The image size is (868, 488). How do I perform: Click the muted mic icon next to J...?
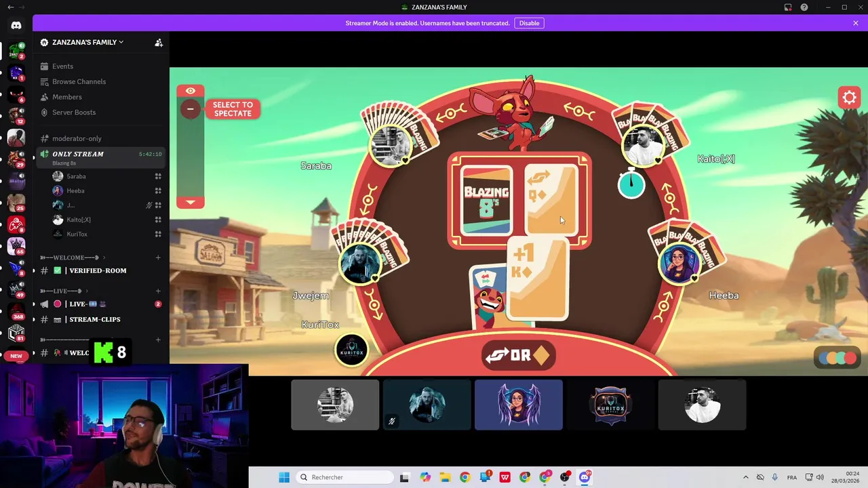click(x=149, y=205)
